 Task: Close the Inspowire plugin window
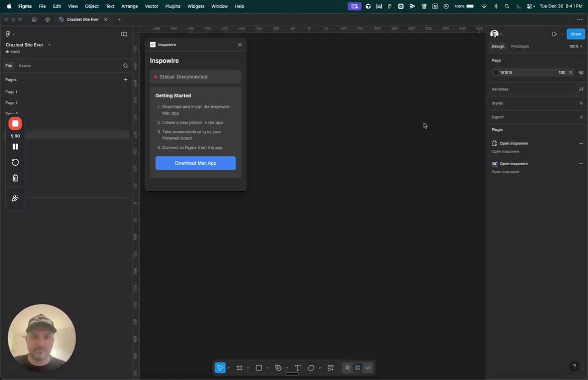pyautogui.click(x=240, y=45)
